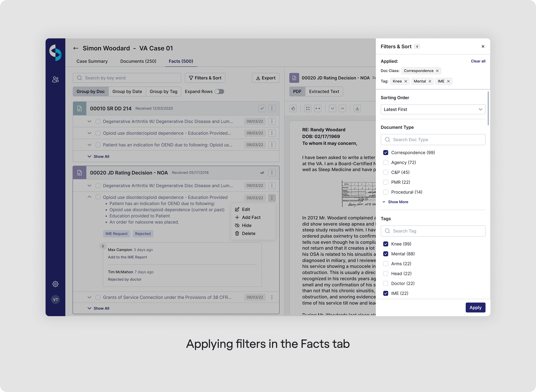The image size is (536, 392).
Task: Open the clients people icon in sidebar
Action: tap(55, 79)
